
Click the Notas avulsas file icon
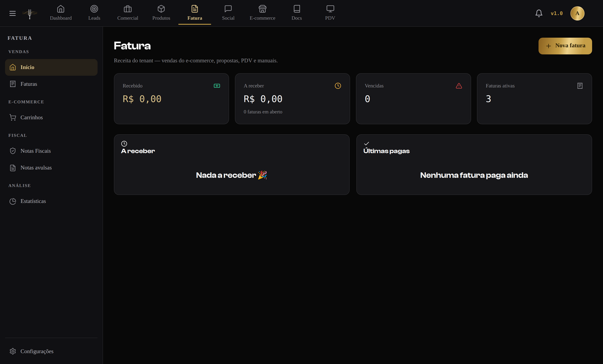pyautogui.click(x=13, y=168)
